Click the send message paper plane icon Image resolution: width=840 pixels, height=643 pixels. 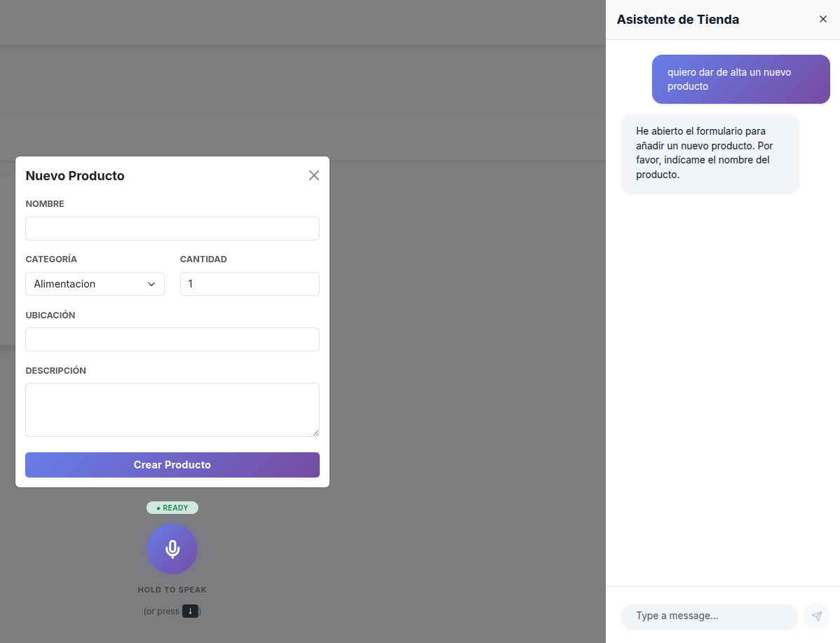click(x=816, y=616)
